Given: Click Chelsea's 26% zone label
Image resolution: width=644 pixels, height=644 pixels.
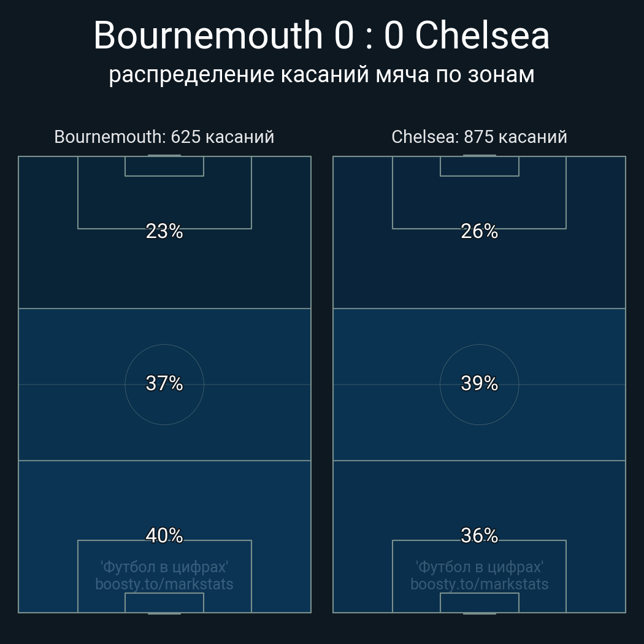Looking at the screenshot, I should click(479, 231).
